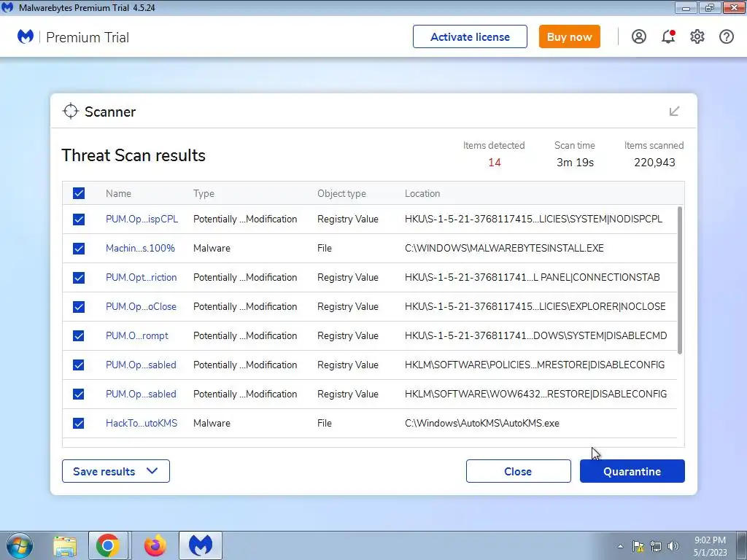The height and width of the screenshot is (560, 747).
Task: Toggle the select-all header checkbox
Action: coord(79,193)
